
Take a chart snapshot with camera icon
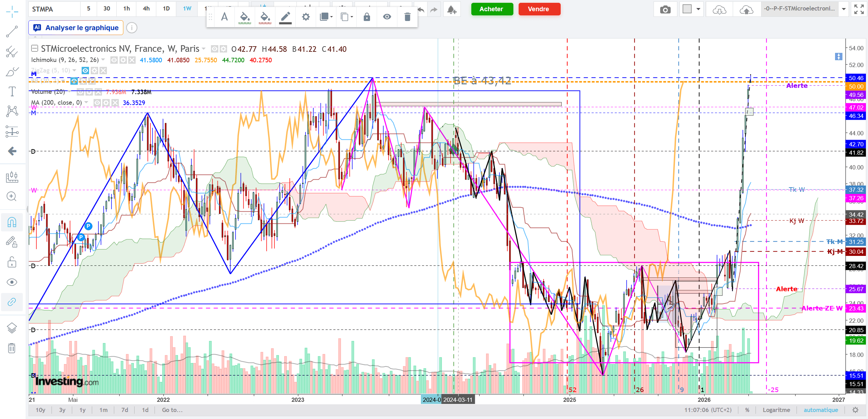coord(665,9)
